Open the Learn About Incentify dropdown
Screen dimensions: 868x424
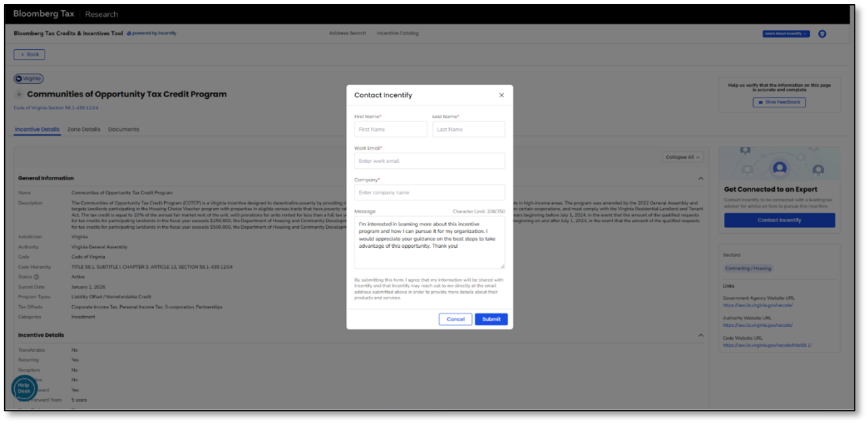tap(786, 34)
